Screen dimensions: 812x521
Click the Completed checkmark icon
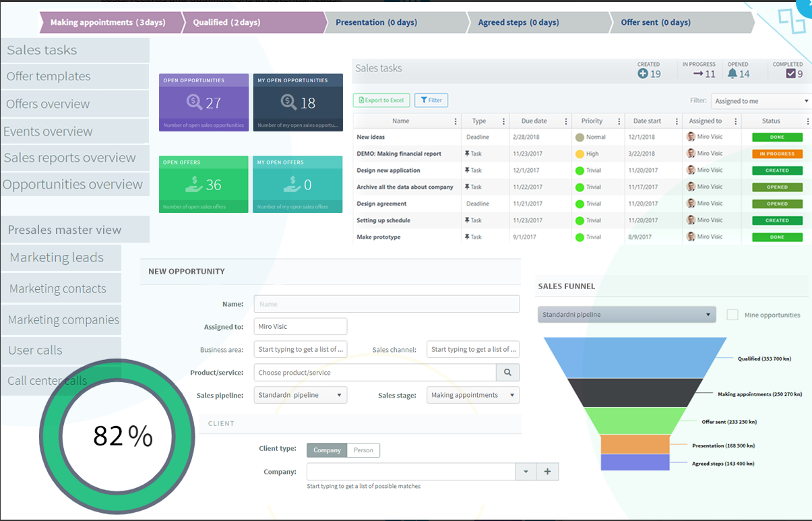click(790, 74)
